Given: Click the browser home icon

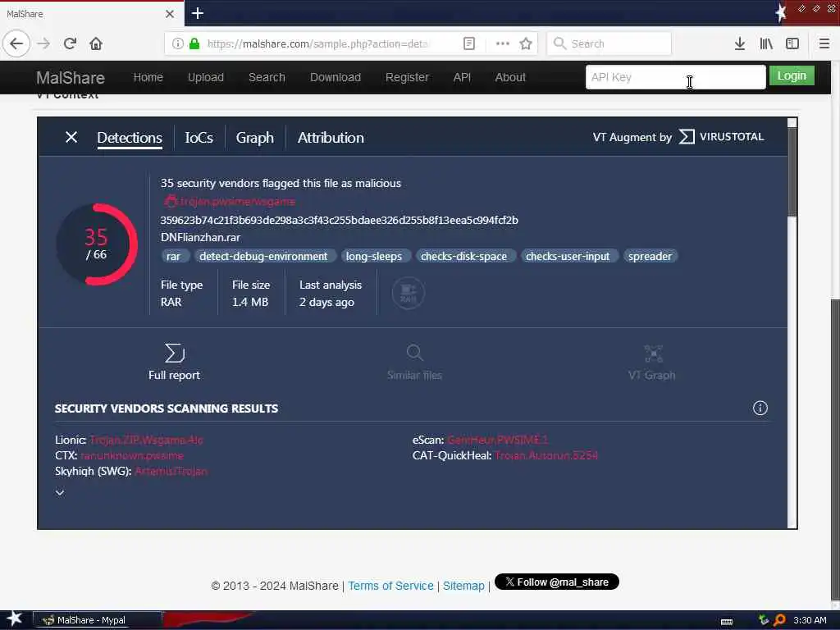Looking at the screenshot, I should coord(96,43).
